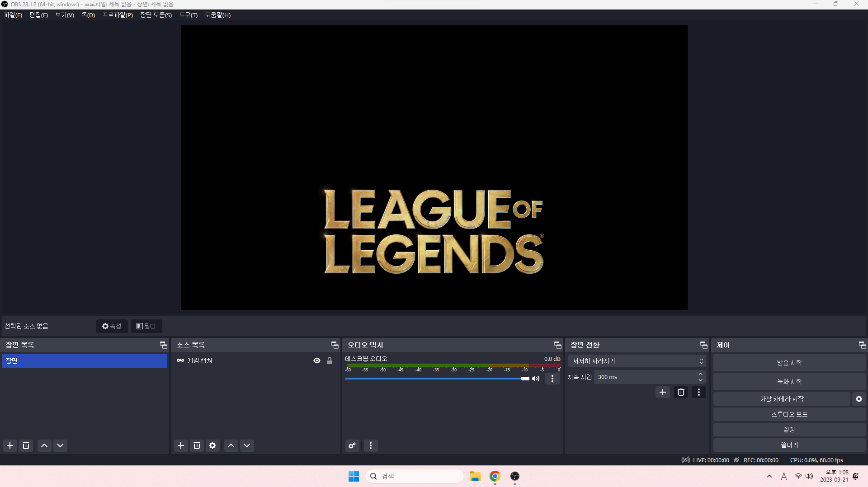
Task: Increase transition duration with up arrow
Action: point(700,374)
